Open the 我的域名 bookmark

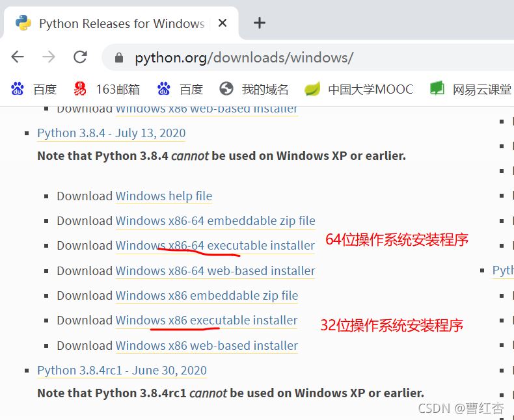coord(254,89)
